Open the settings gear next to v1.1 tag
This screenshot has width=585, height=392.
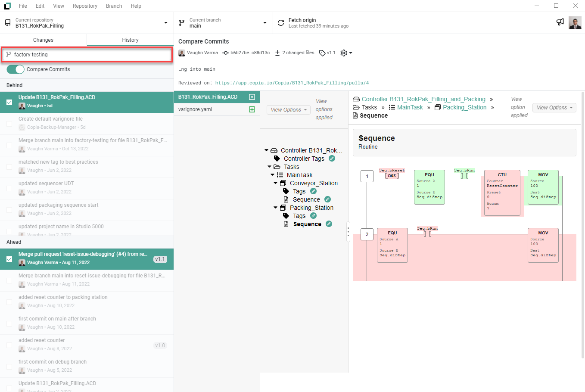343,53
